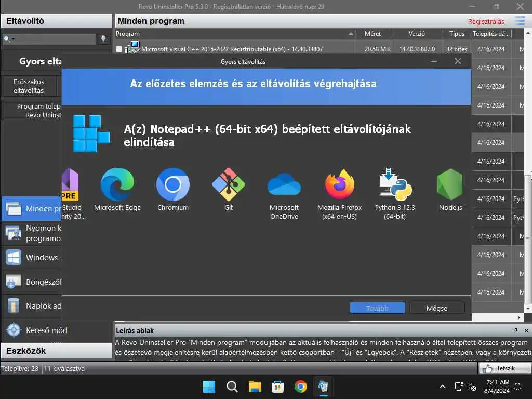Sort list by Típus column
Viewport: 532px width, 399px height.
457,34
